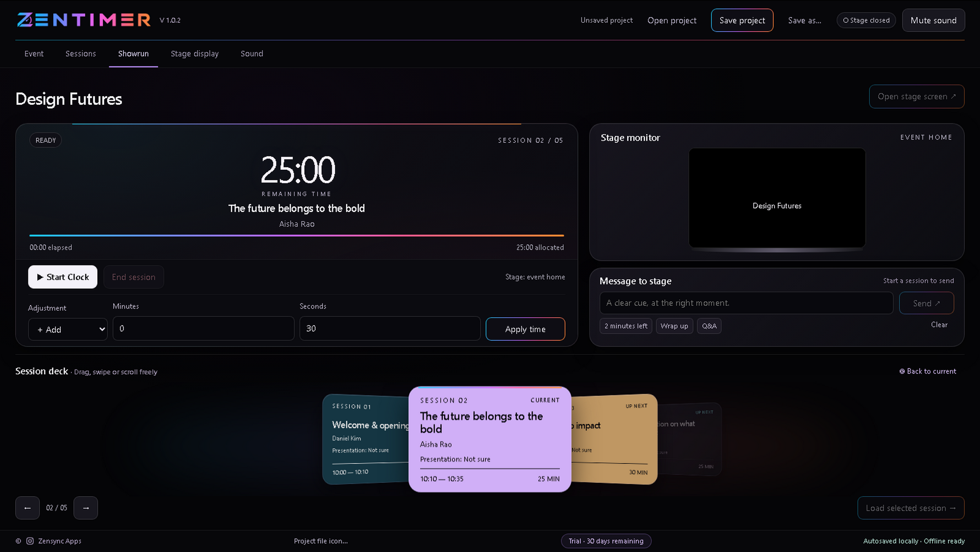Clear the stage message

[x=939, y=325]
